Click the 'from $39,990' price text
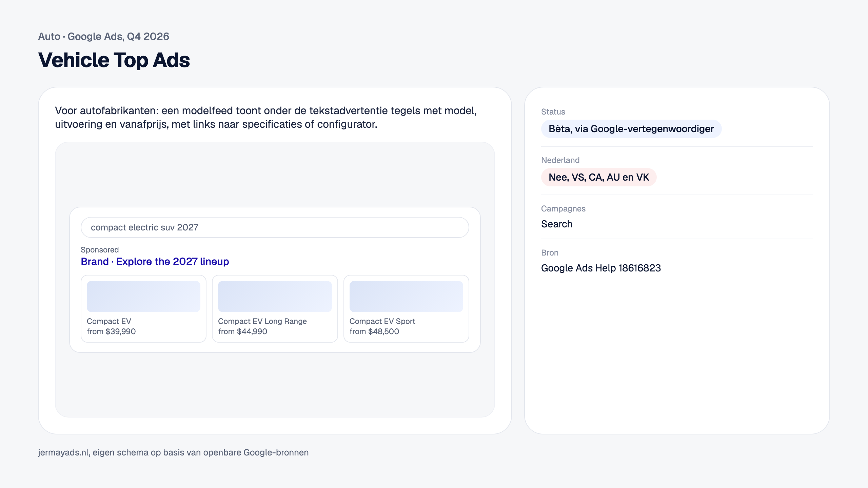Viewport: 868px width, 488px height. pyautogui.click(x=111, y=331)
